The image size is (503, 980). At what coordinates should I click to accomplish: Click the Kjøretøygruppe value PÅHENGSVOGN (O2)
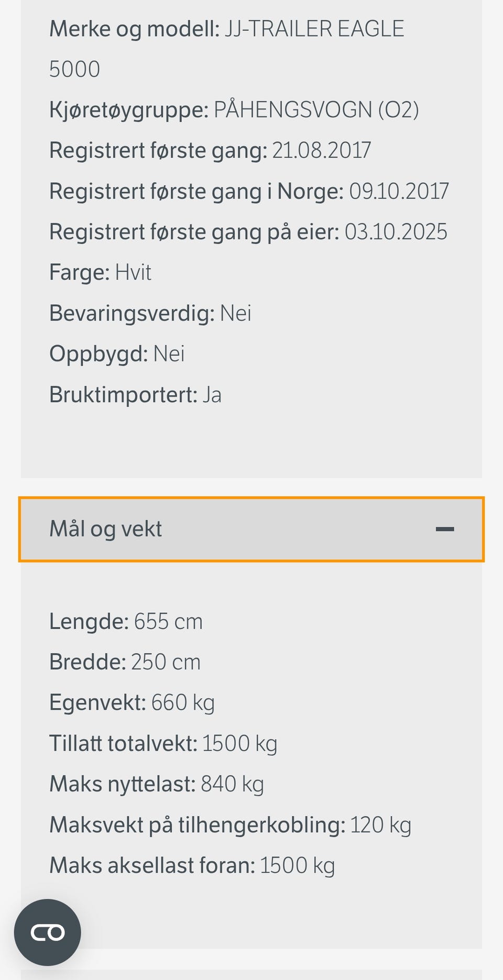(315, 110)
